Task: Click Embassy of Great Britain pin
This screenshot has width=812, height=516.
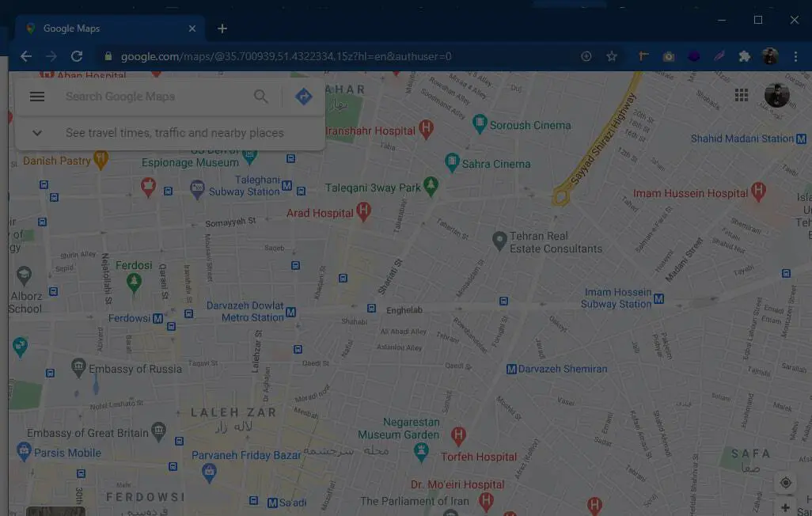Action: point(158,431)
